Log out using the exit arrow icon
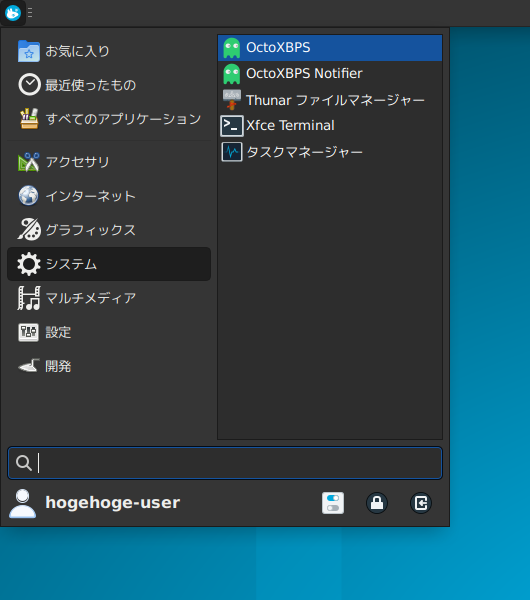 point(421,503)
